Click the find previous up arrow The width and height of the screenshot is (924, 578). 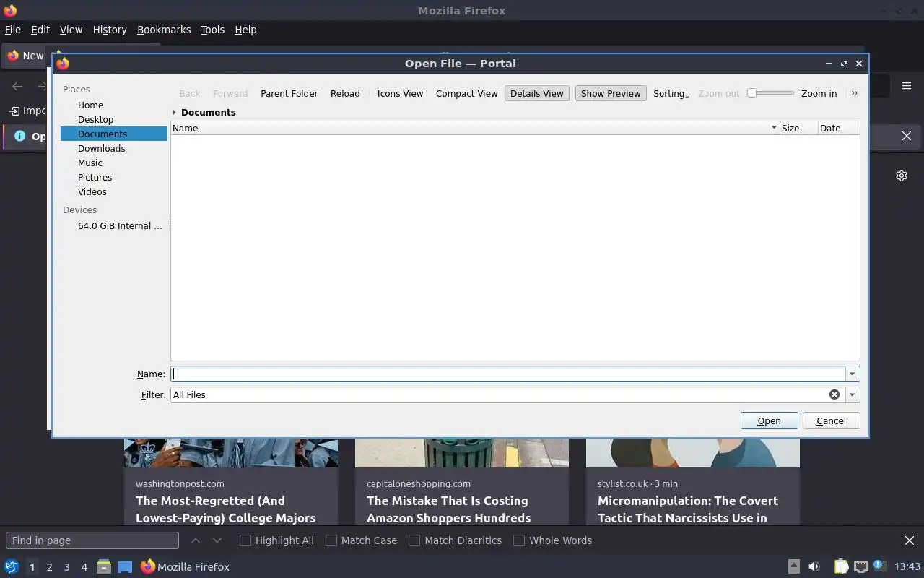196,540
